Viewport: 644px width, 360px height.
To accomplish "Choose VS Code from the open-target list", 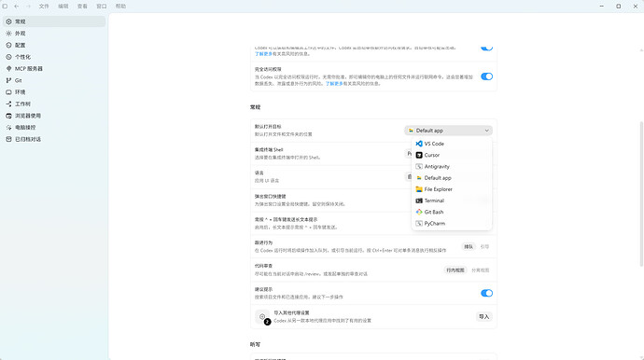I will 452,144.
